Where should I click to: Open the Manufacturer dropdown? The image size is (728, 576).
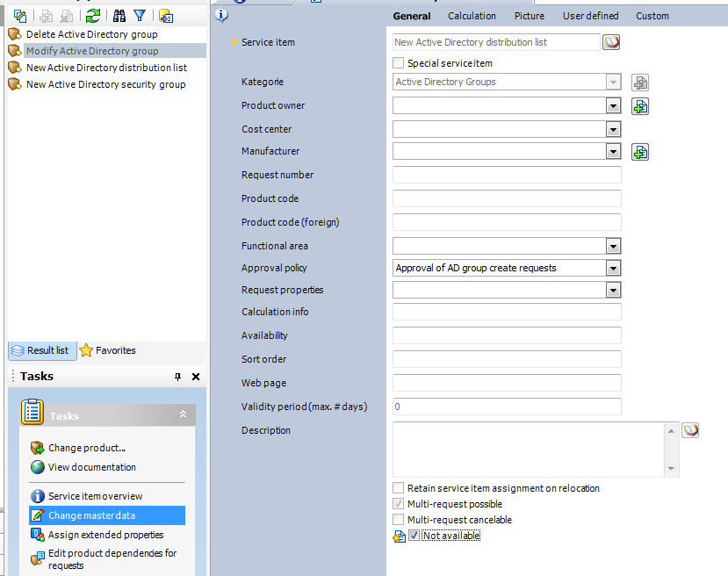613,151
